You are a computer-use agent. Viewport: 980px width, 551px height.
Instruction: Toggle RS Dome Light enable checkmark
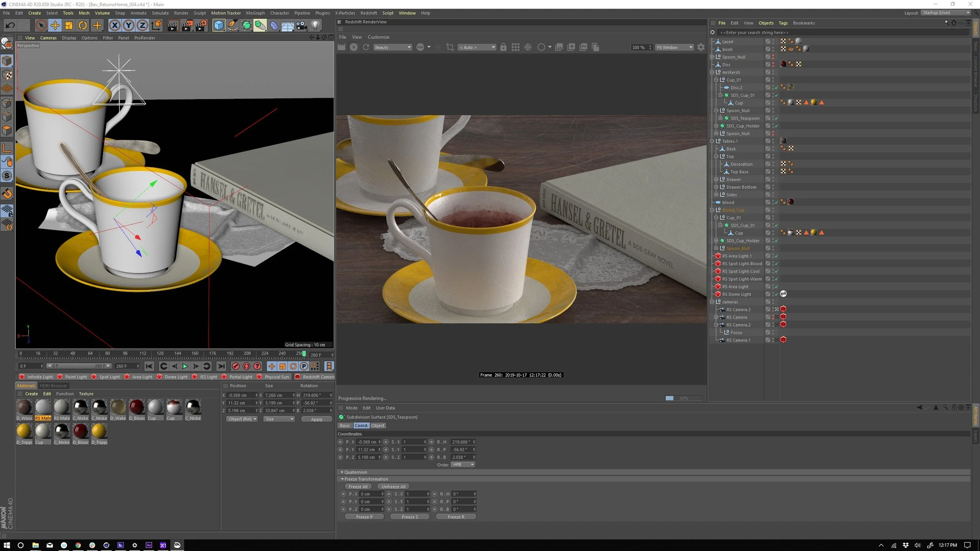(x=776, y=294)
